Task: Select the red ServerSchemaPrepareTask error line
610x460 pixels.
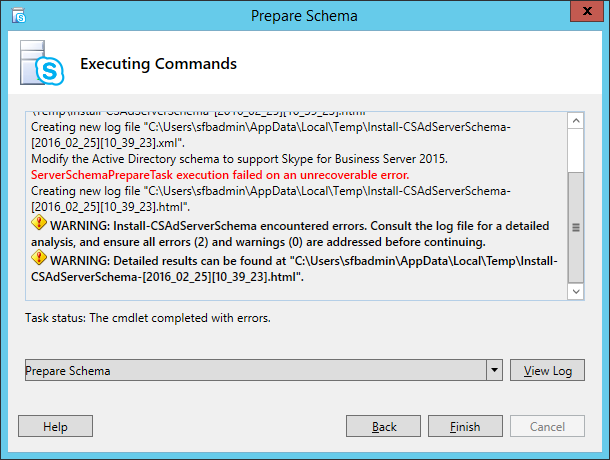Action: pyautogui.click(x=220, y=175)
